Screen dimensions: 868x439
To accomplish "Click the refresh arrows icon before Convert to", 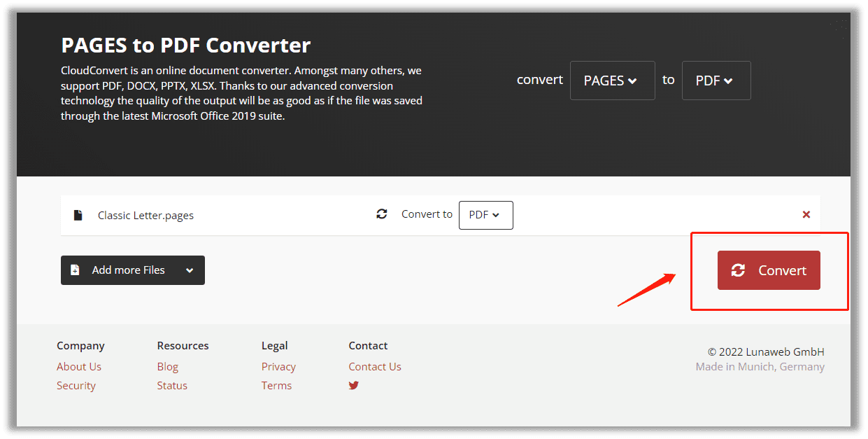I will point(382,214).
